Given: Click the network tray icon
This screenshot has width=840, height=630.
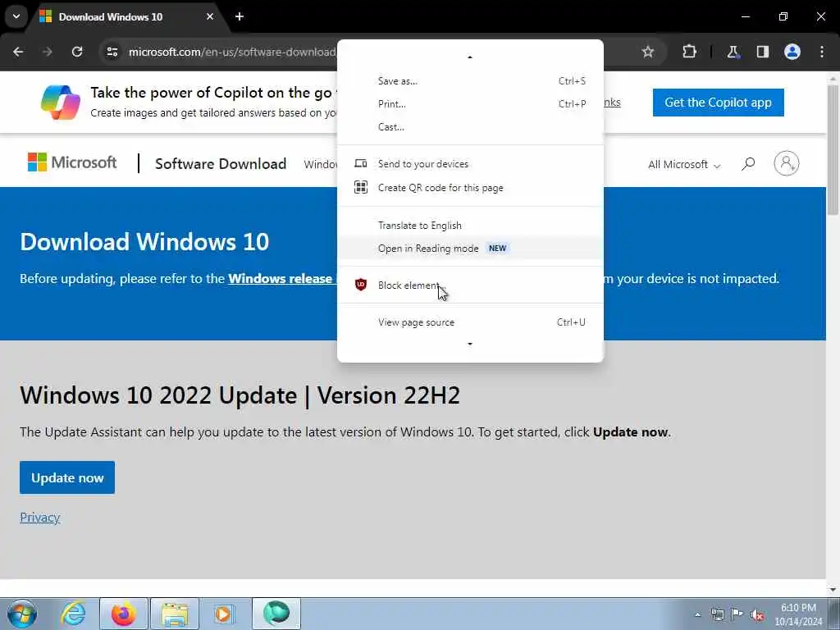Looking at the screenshot, I should coord(717,614).
